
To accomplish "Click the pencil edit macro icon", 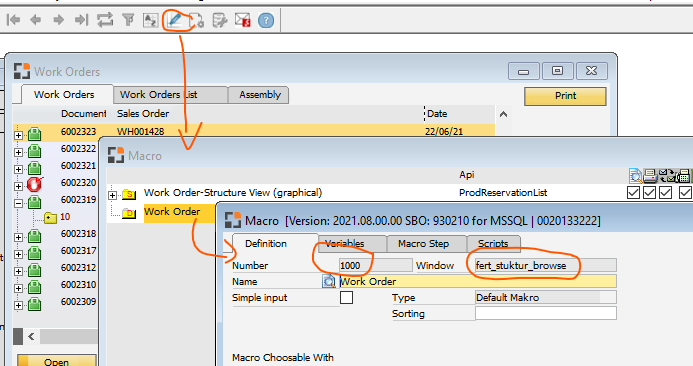I will pyautogui.click(x=175, y=20).
